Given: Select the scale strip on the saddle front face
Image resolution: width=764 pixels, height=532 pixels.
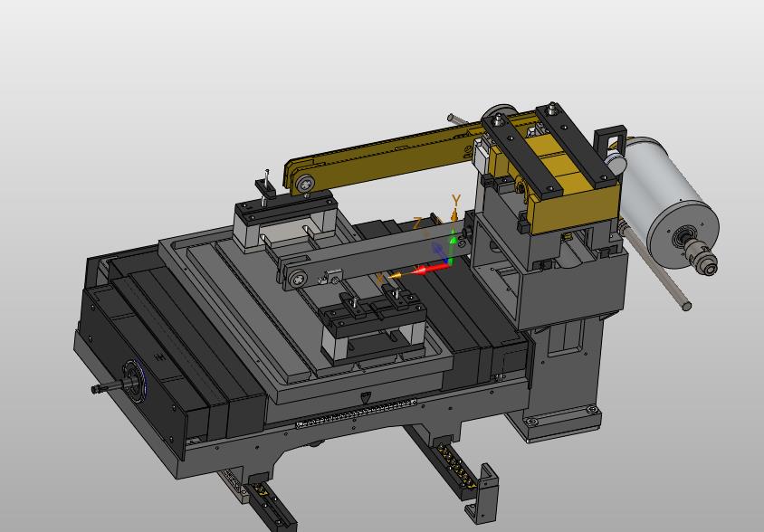Looking at the screenshot, I should coord(356,413).
